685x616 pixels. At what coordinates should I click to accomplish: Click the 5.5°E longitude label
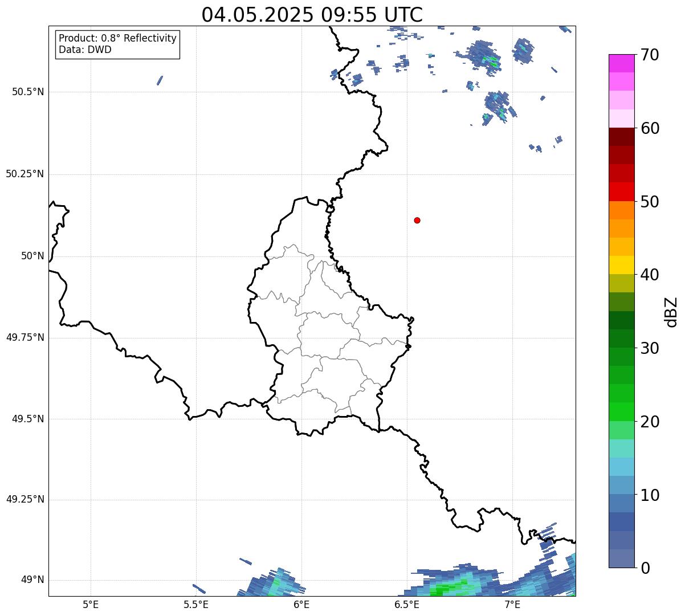(x=196, y=604)
